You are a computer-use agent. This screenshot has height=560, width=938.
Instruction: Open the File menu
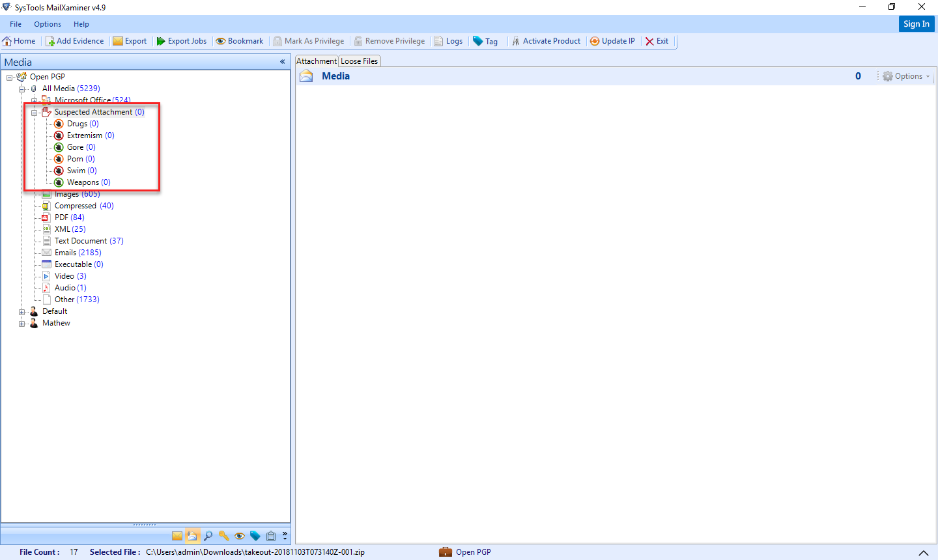tap(16, 24)
